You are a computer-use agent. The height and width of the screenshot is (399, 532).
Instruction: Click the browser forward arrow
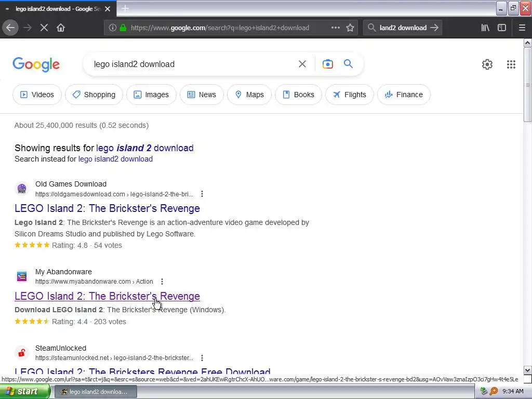(x=28, y=28)
